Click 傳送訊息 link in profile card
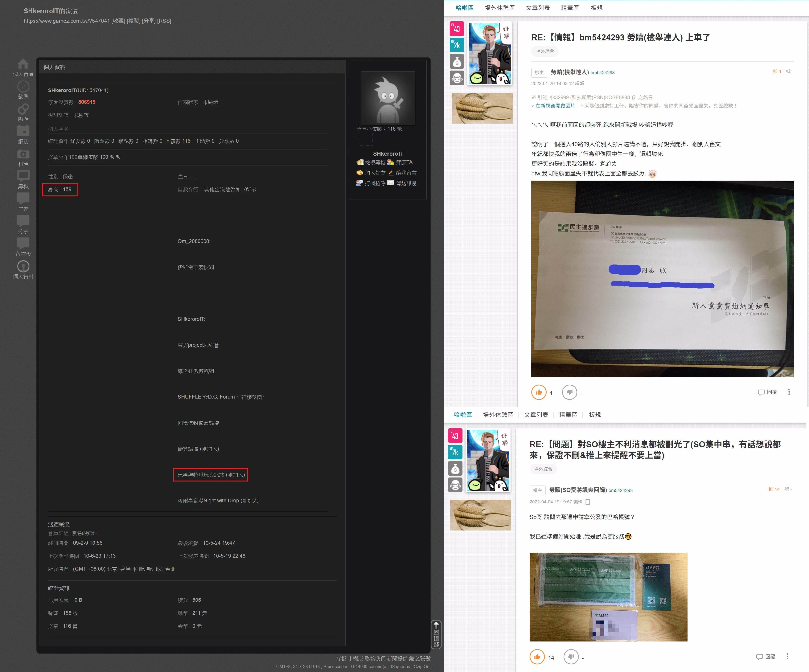The image size is (809, 672). (406, 183)
